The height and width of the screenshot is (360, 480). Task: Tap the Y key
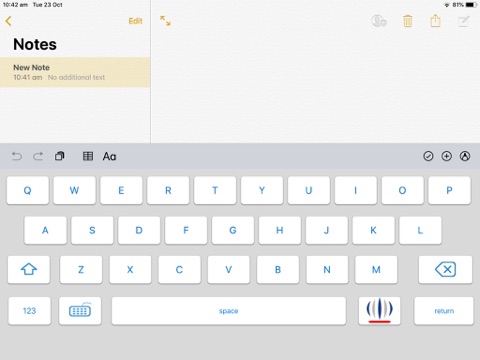(x=262, y=190)
